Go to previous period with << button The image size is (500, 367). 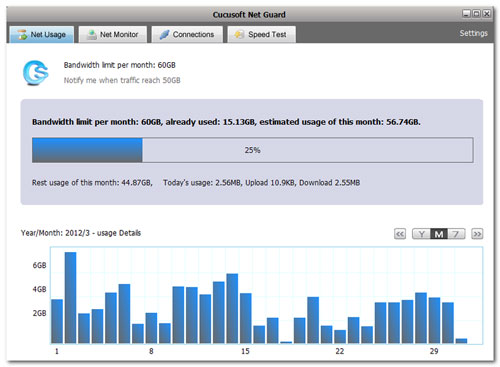400,234
